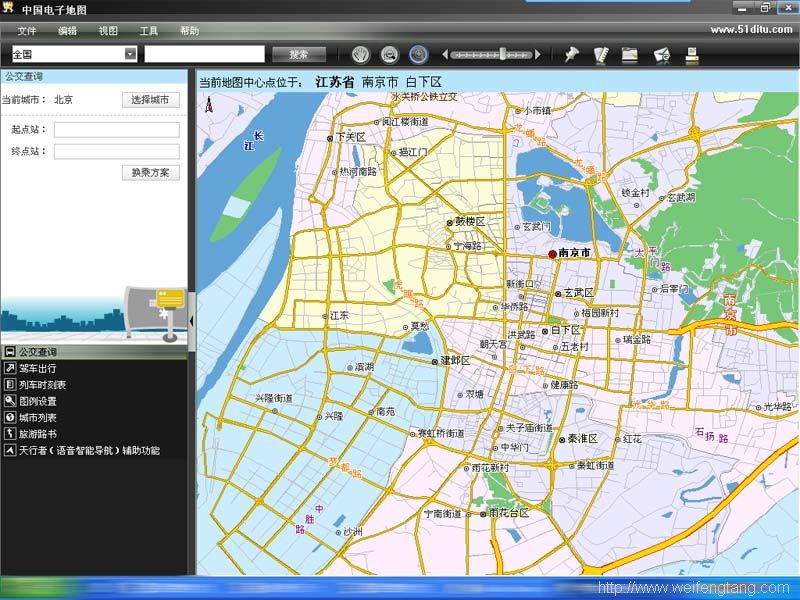Click the 锁金村 label on map
Viewport: 800px width, 600px height.
tap(635, 193)
